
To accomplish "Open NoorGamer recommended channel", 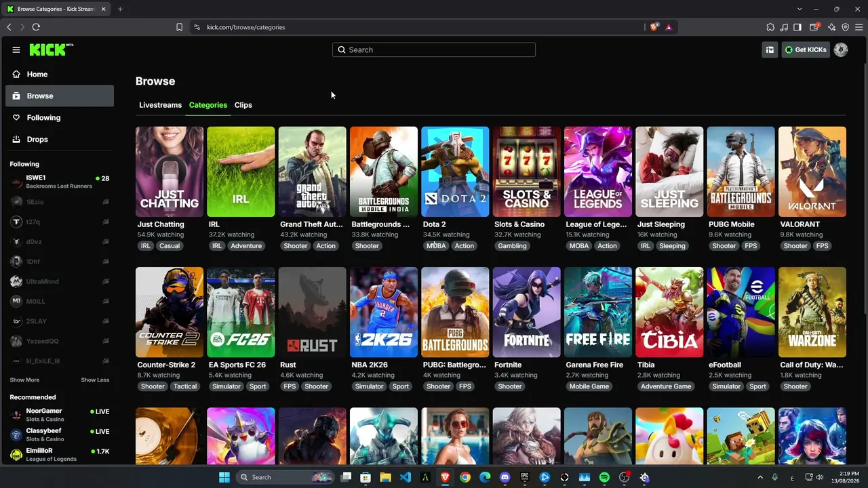I will pyautogui.click(x=60, y=415).
